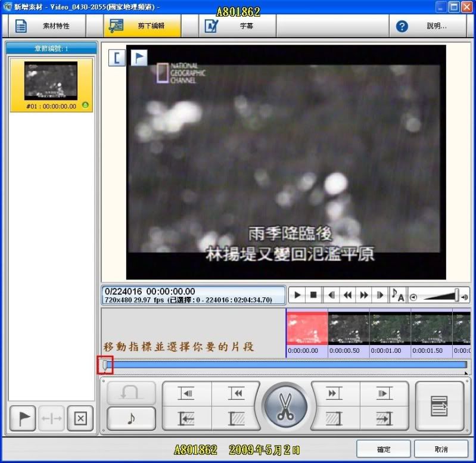Cancel with the 取消 button
This screenshot has width=476, height=463.
441,449
